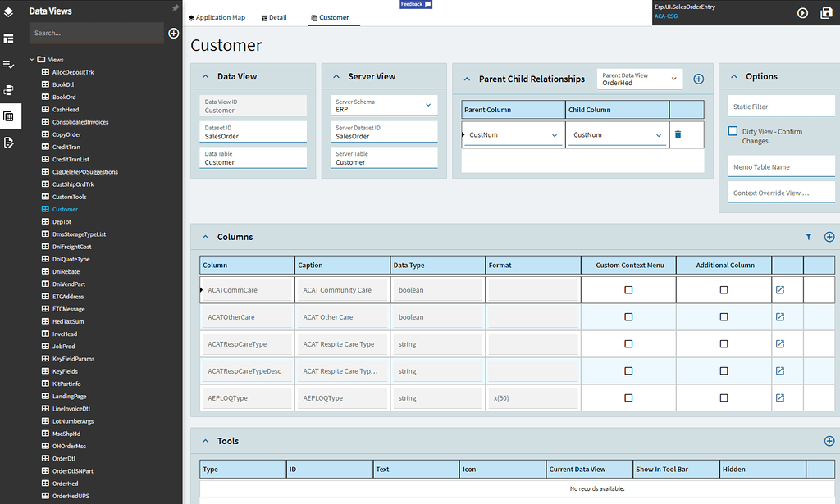Enable Dirty View - Confirm Changes
This screenshot has width=840, height=504.
click(731, 131)
